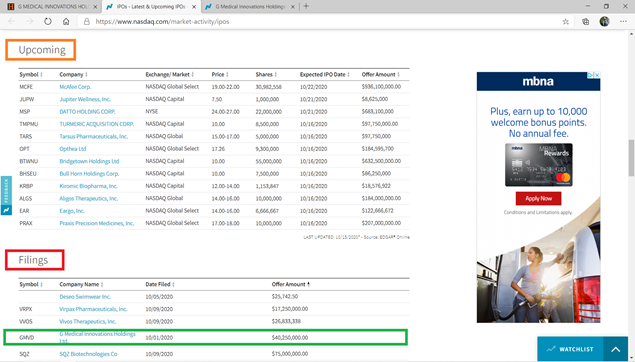
Task: Sort Filings table by Company Name
Action: point(81,284)
